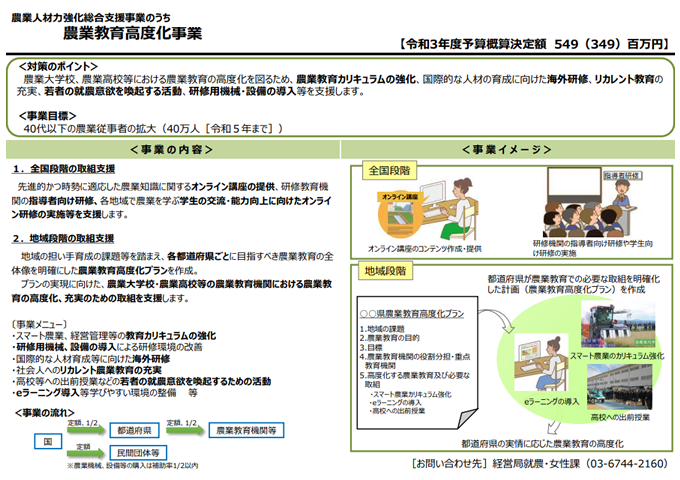
Task: Click the caption eラーニングの導入
Action: (x=551, y=402)
